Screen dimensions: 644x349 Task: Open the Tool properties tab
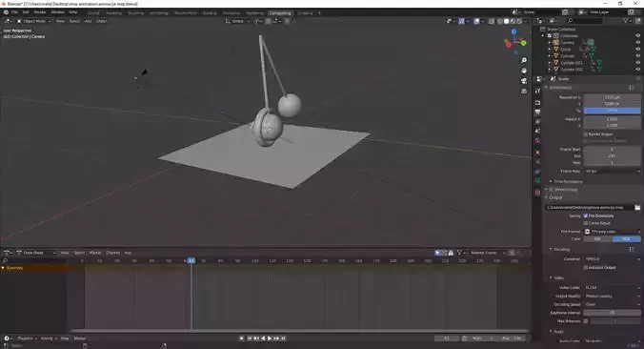(x=537, y=91)
